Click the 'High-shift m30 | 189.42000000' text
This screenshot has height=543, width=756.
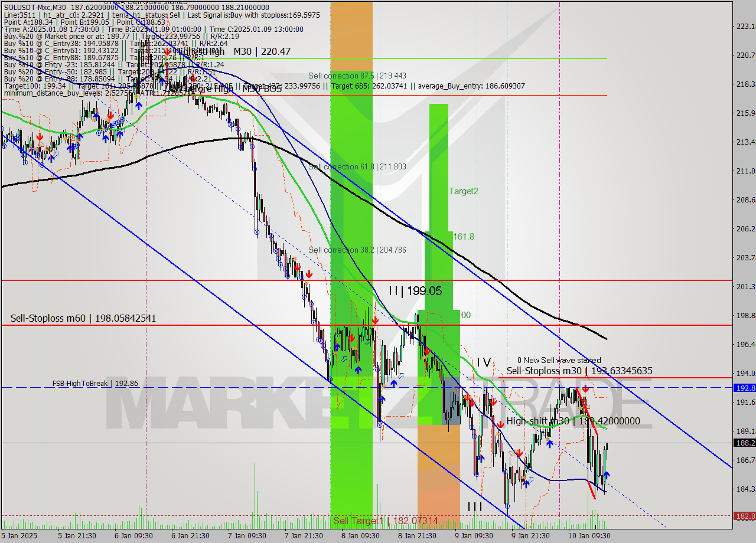[x=573, y=421]
